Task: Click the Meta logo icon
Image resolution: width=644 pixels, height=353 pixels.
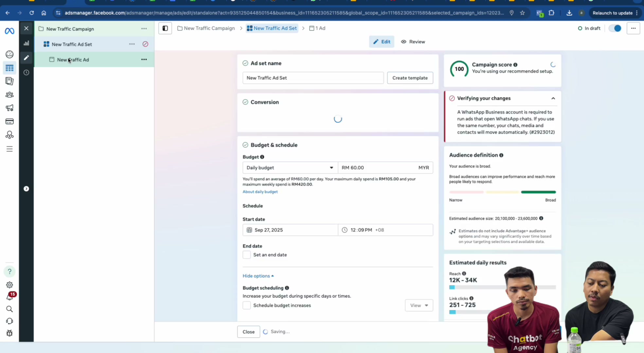Action: [x=9, y=31]
